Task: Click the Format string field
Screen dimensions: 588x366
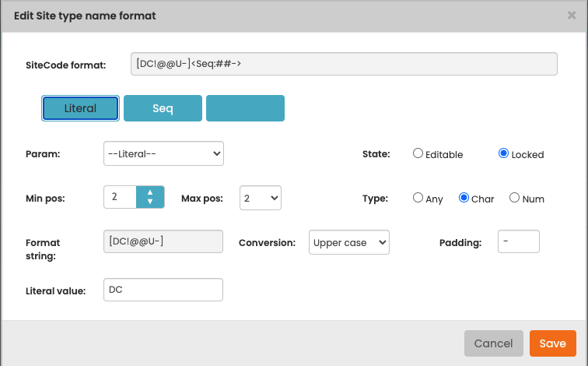Action: click(163, 241)
